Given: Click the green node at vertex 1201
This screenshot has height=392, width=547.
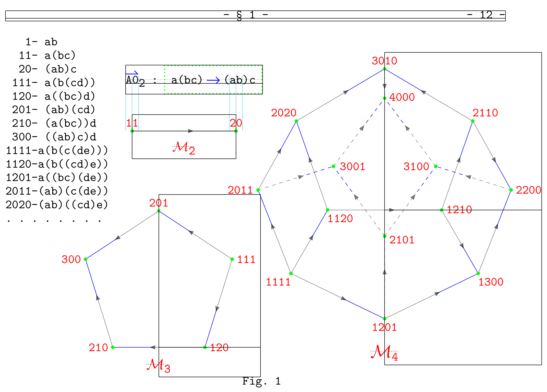Looking at the screenshot, I should [384, 319].
